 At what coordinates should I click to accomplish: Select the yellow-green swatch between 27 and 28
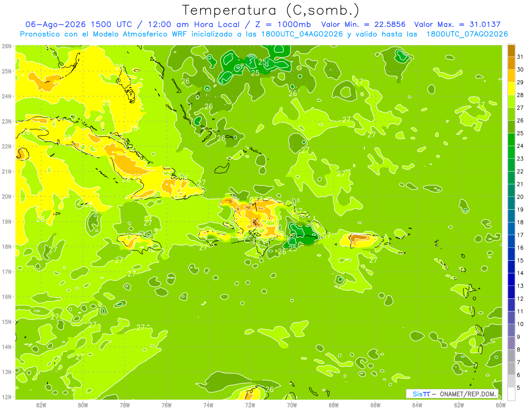(x=511, y=101)
